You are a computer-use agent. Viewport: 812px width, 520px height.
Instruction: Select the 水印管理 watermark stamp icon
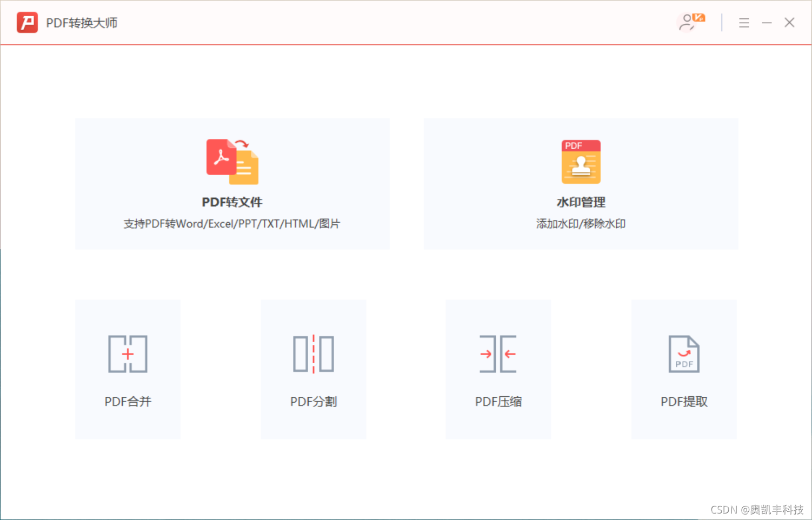point(580,161)
